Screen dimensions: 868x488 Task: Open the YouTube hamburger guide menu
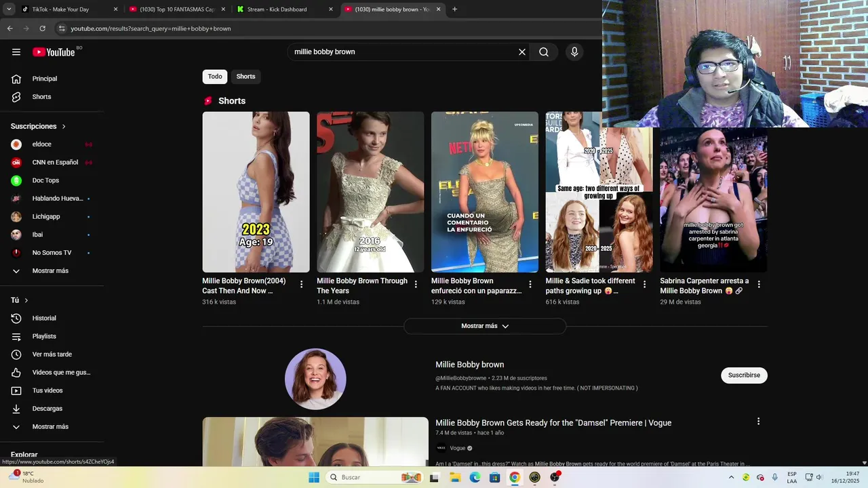click(16, 52)
